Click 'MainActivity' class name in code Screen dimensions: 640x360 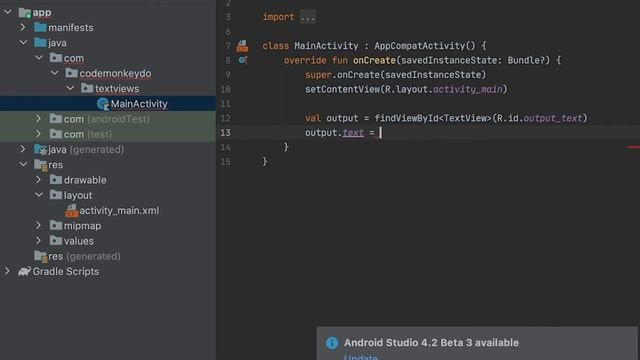(326, 46)
